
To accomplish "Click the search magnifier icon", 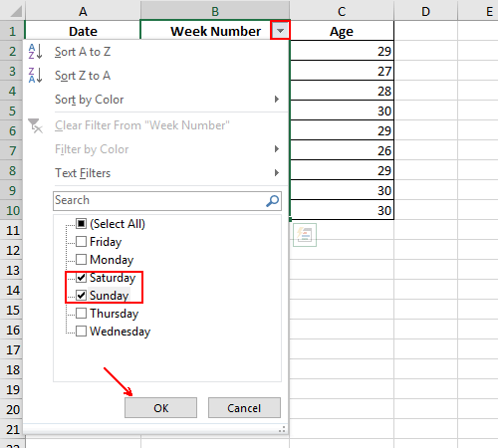I will point(273,201).
